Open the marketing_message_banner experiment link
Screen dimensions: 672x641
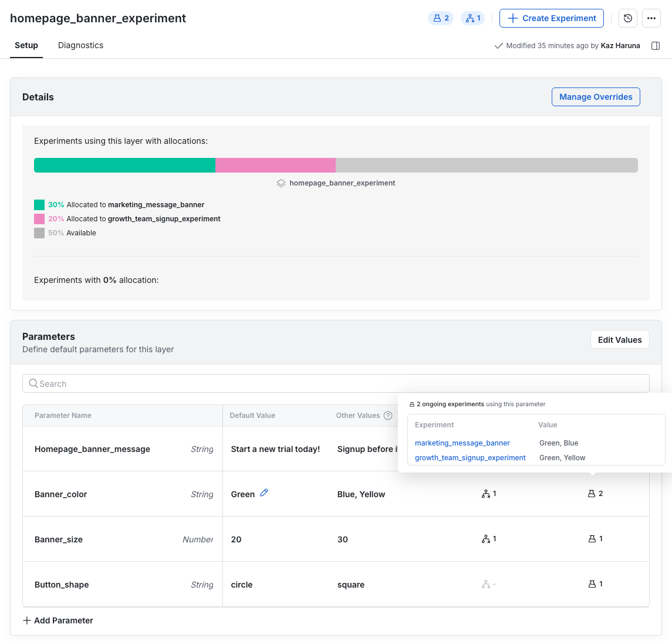(463, 443)
